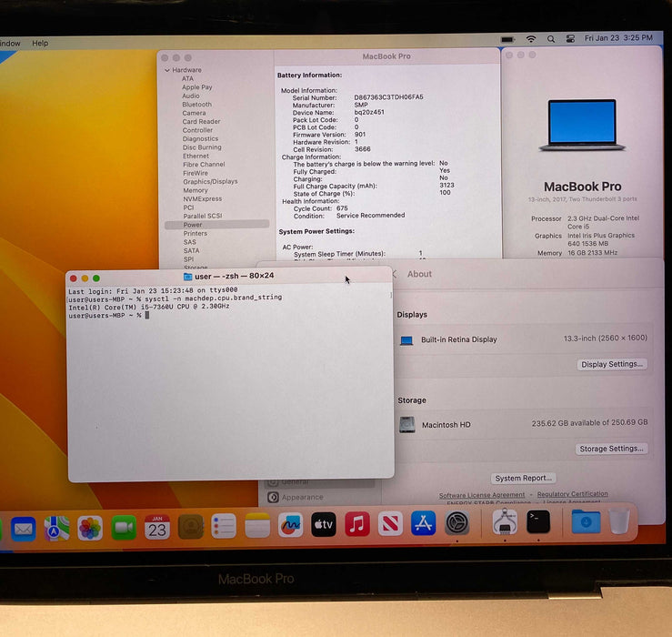Open Downloads folder in Dock
The width and height of the screenshot is (672, 637).
click(586, 521)
